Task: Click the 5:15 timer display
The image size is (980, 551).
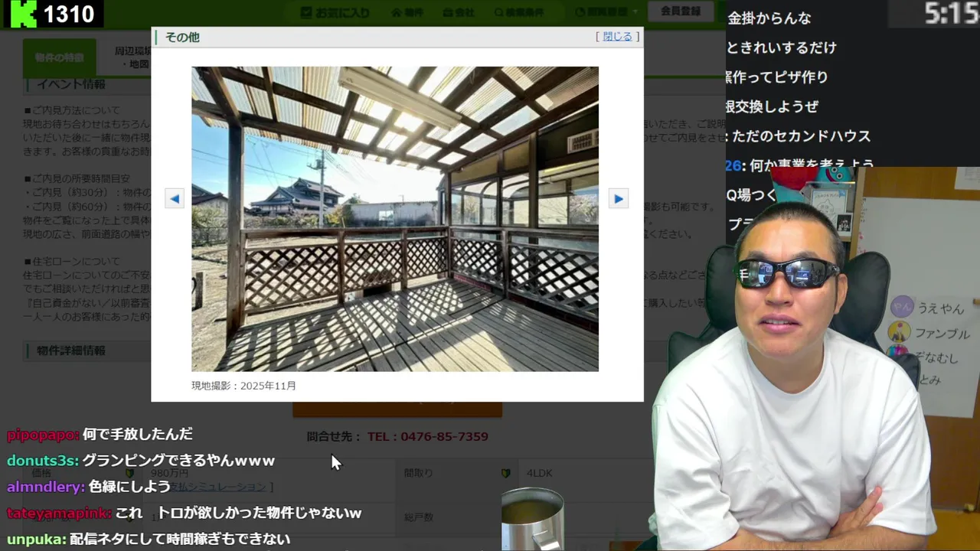Action: 952,13
